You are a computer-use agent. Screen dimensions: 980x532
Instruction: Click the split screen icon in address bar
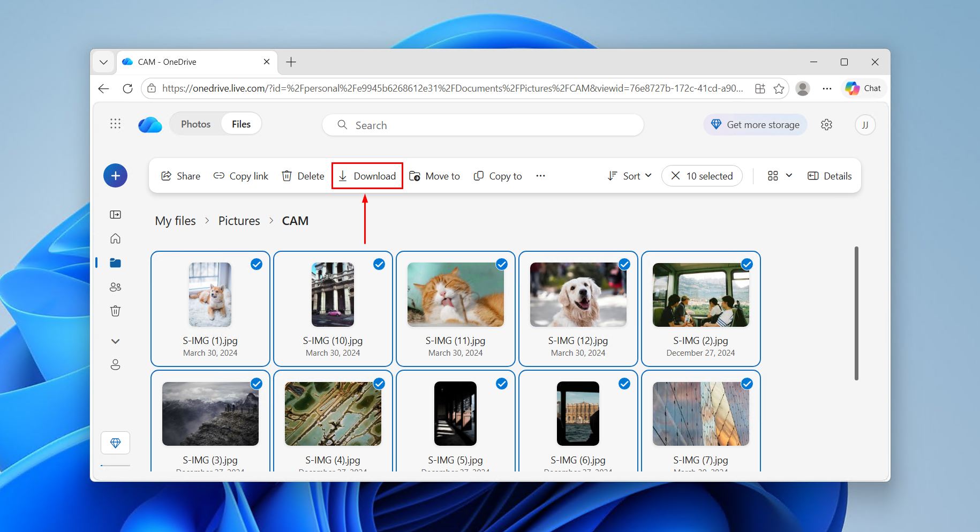760,88
